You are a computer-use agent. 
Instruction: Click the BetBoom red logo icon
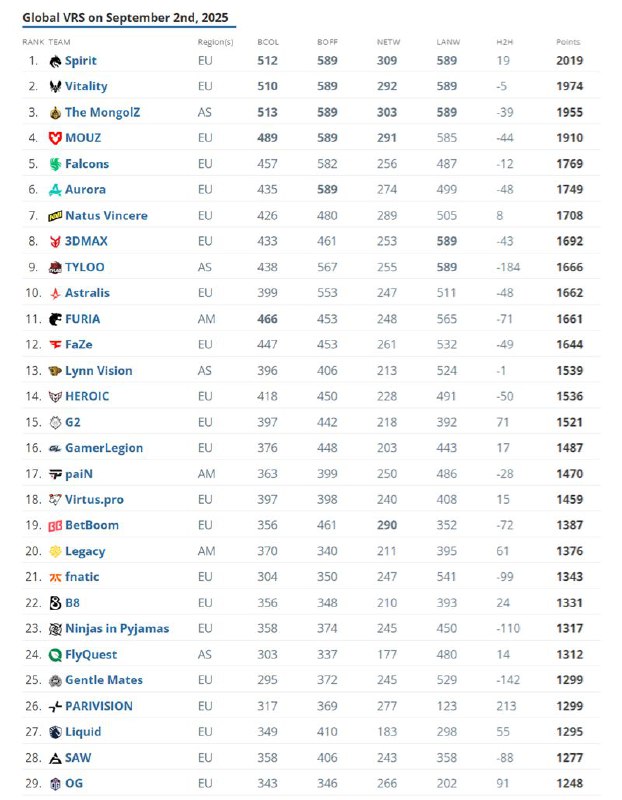coord(56,526)
